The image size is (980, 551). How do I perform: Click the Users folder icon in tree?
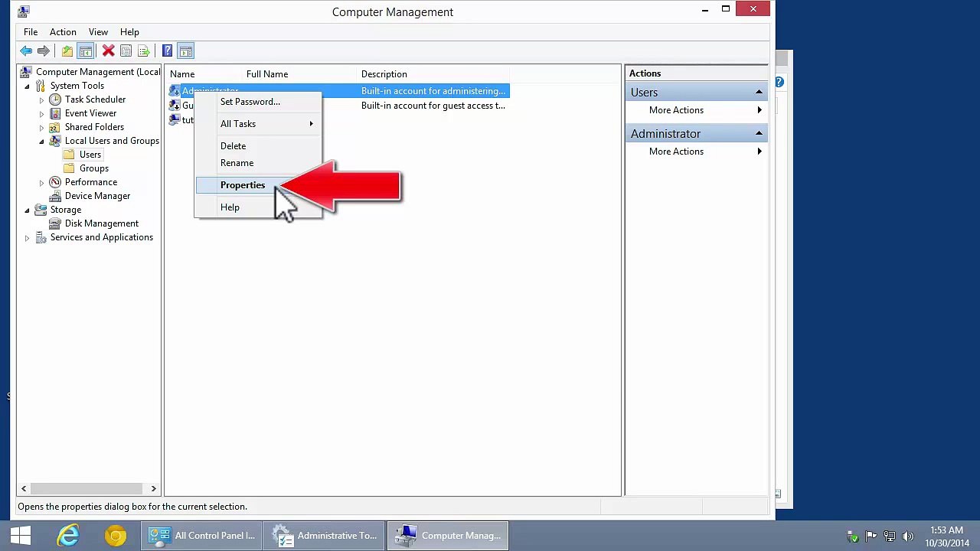(70, 155)
